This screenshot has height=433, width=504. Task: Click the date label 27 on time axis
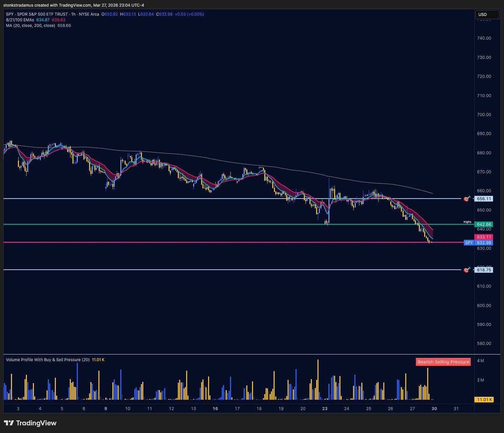(x=412, y=409)
